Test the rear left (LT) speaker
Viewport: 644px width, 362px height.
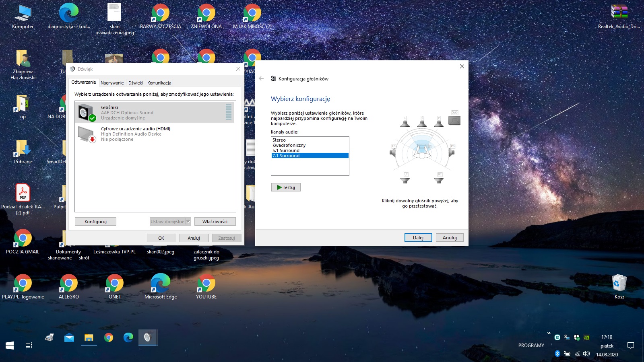coord(405,178)
